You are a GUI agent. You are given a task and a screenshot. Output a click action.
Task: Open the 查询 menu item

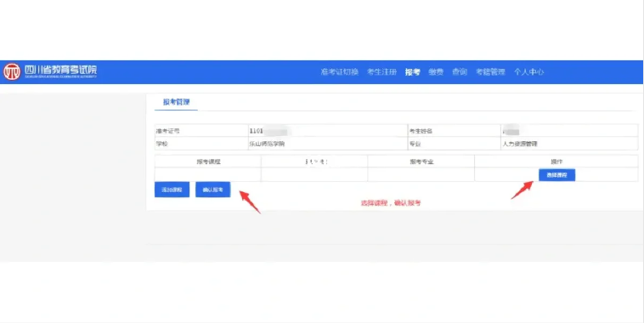(x=460, y=72)
